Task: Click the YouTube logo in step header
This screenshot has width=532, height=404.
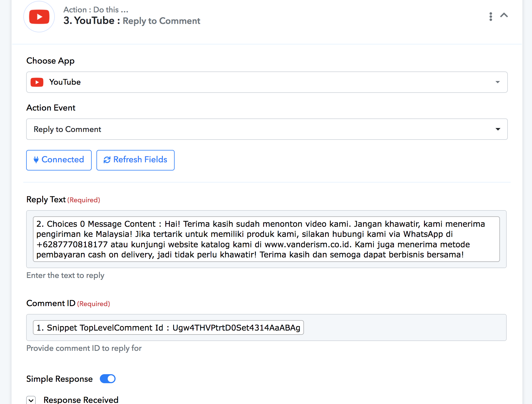Action: [x=39, y=17]
